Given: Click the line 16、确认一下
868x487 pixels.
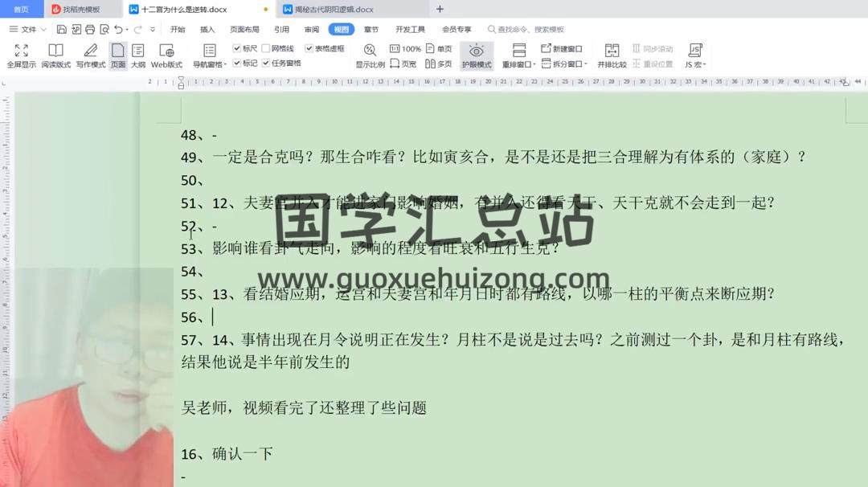Looking at the screenshot, I should click(x=227, y=454).
